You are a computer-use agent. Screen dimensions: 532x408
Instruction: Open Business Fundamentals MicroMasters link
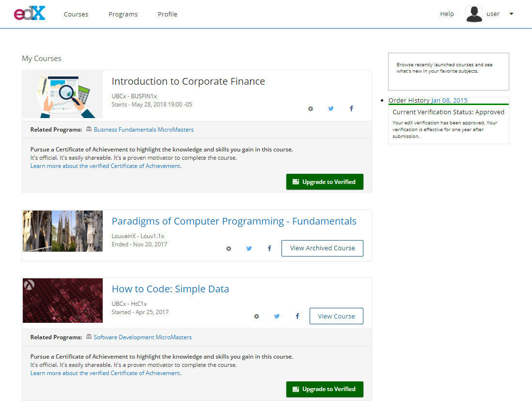[143, 129]
